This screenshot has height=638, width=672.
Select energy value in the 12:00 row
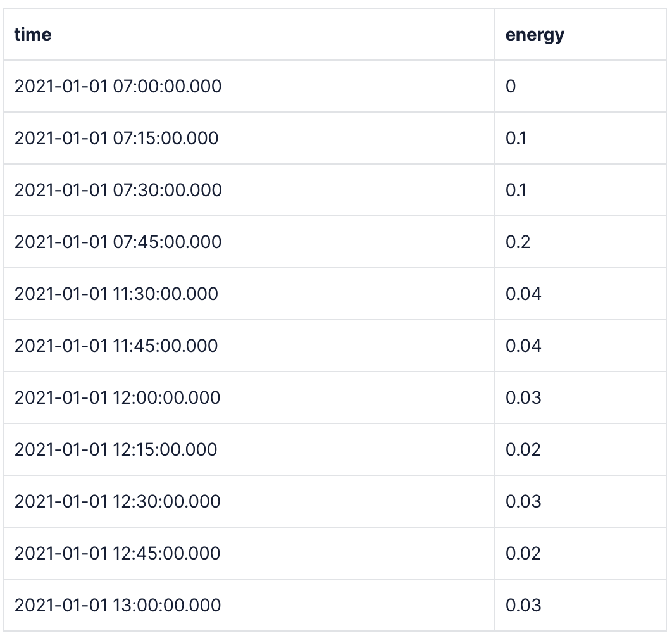point(523,398)
